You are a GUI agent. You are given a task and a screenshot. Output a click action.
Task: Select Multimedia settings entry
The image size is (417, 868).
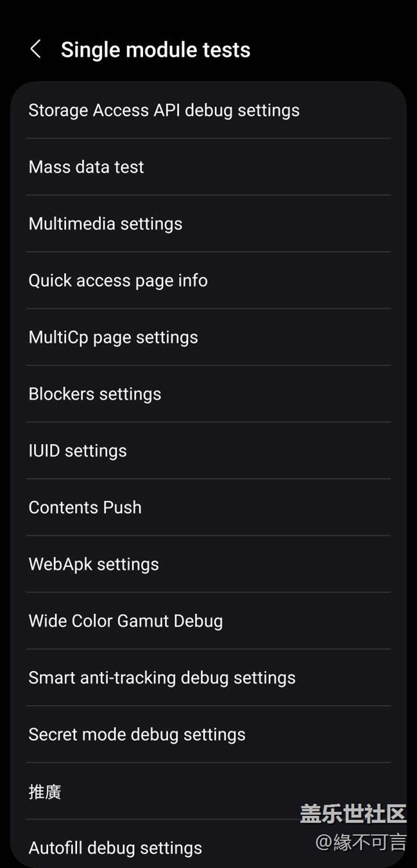106,224
